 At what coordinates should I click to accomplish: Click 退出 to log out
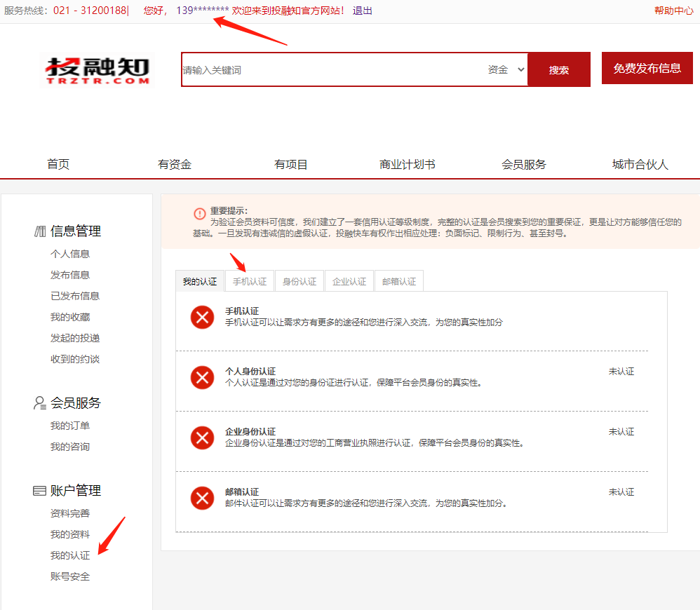coord(362,11)
